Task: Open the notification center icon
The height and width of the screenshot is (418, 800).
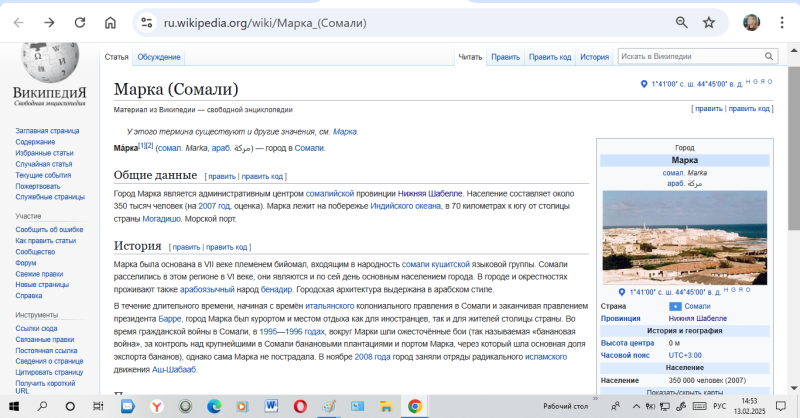Action: [781, 406]
